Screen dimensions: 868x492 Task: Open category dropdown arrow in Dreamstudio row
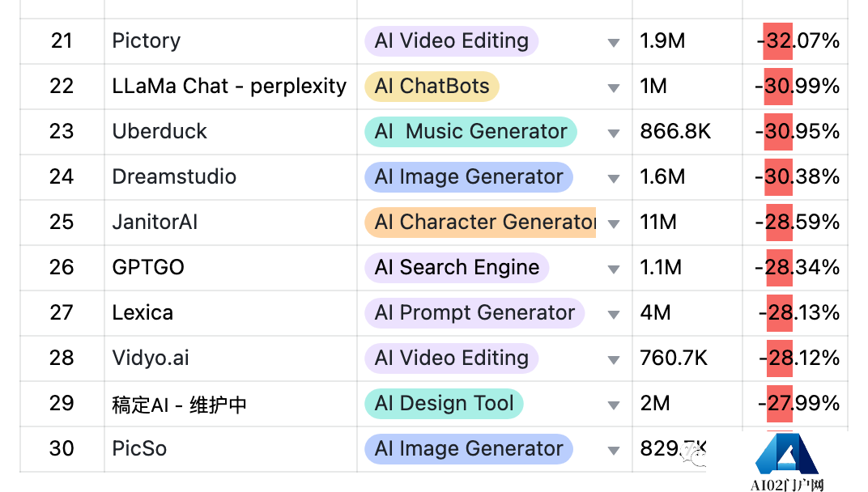(x=614, y=179)
